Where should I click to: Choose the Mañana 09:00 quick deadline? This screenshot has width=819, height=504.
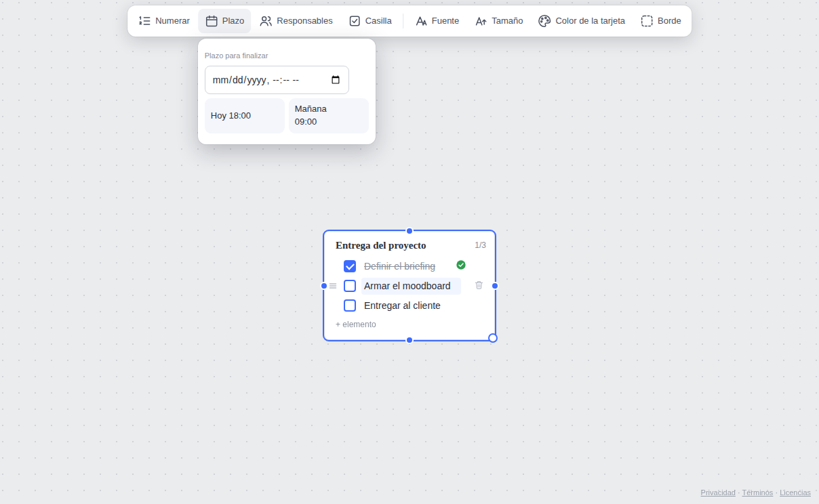coord(329,116)
